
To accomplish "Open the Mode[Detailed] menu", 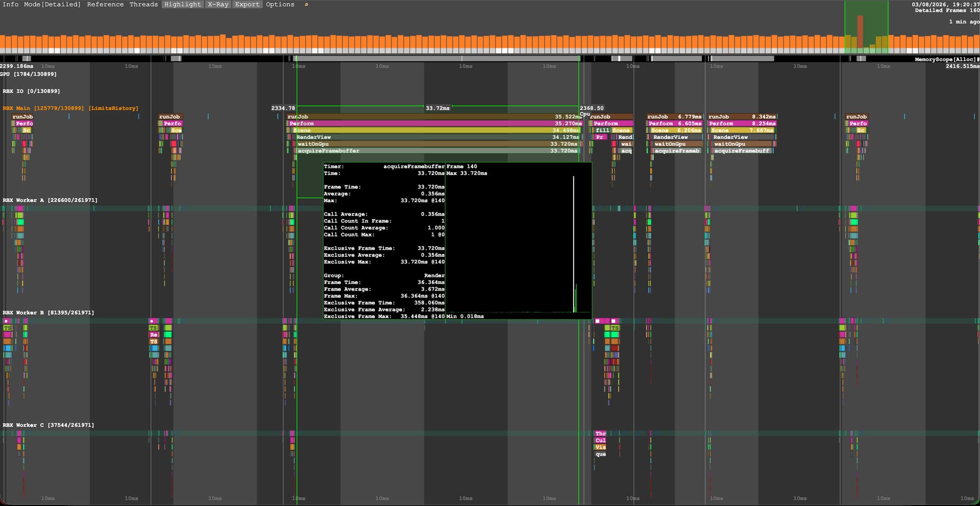I will point(52,4).
